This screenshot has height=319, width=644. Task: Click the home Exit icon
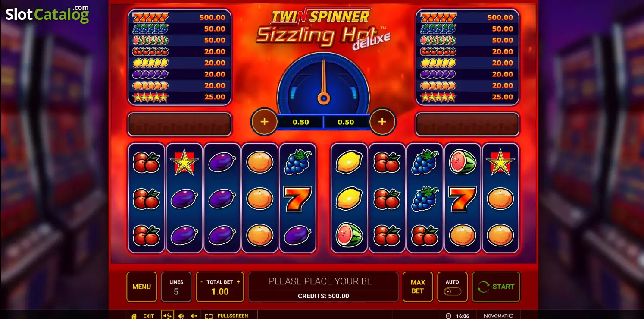[134, 316]
